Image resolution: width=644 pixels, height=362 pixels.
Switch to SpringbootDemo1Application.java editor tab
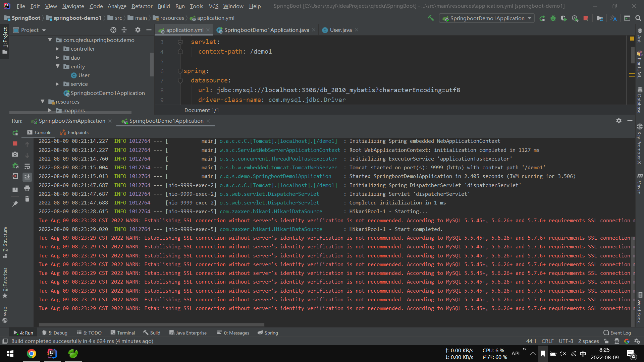(266, 30)
